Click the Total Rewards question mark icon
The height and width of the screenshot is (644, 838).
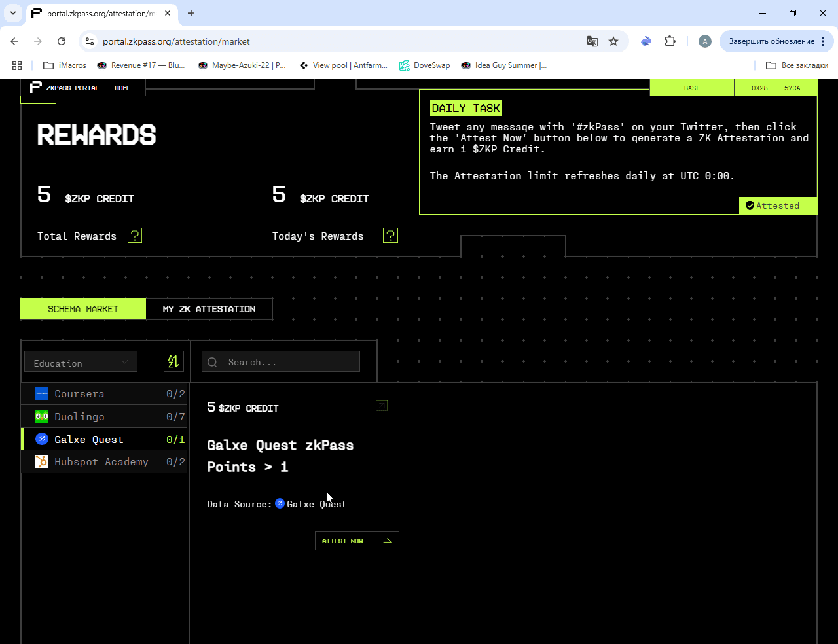click(x=135, y=236)
